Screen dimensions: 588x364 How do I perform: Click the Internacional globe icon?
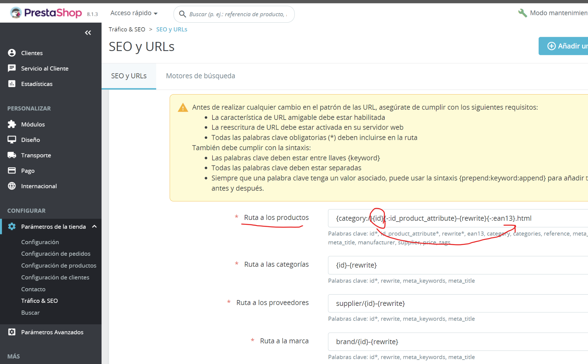pos(12,186)
